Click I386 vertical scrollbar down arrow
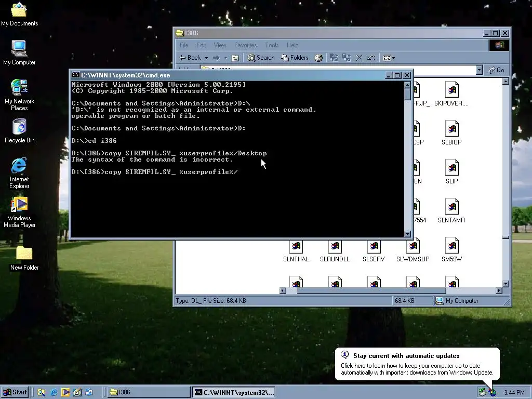Viewport: 532px width, 399px height. [x=506, y=284]
